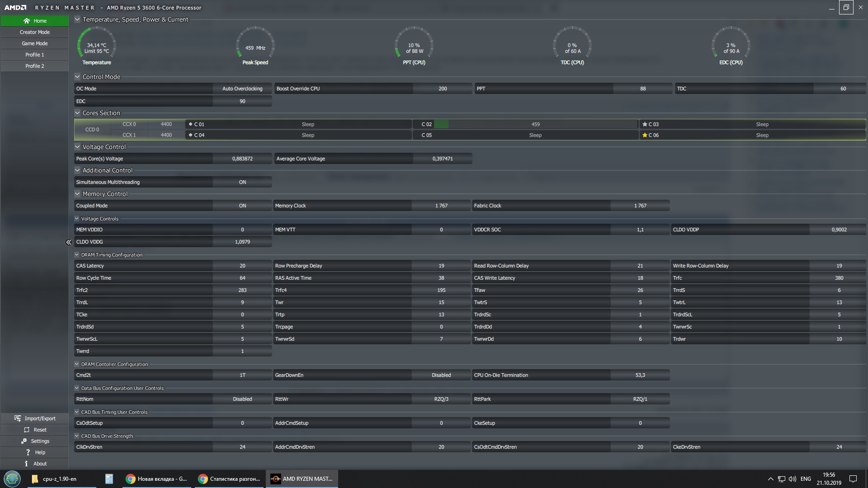Collapse sidebar with double-chevron icon
This screenshot has width=868, height=488.
point(69,242)
